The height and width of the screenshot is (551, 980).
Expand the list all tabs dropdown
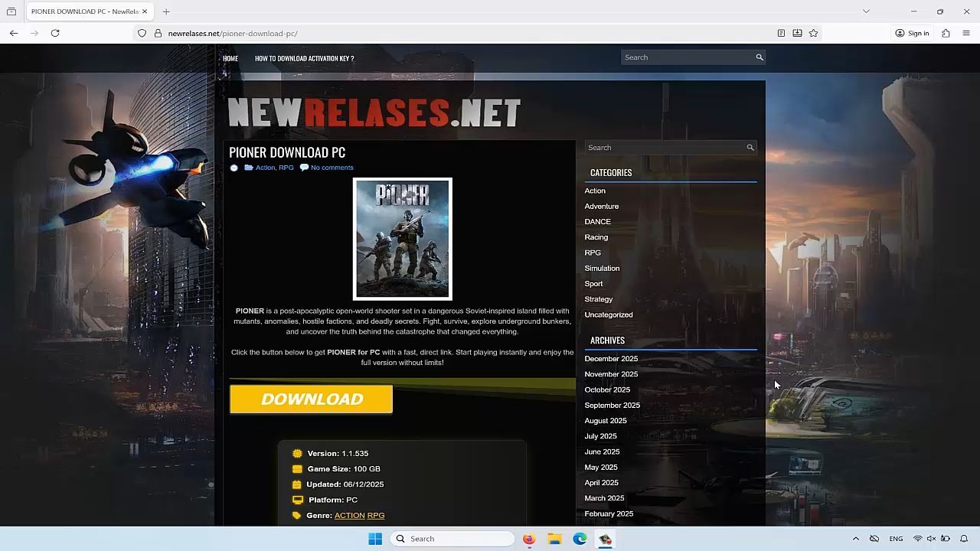[x=866, y=11]
